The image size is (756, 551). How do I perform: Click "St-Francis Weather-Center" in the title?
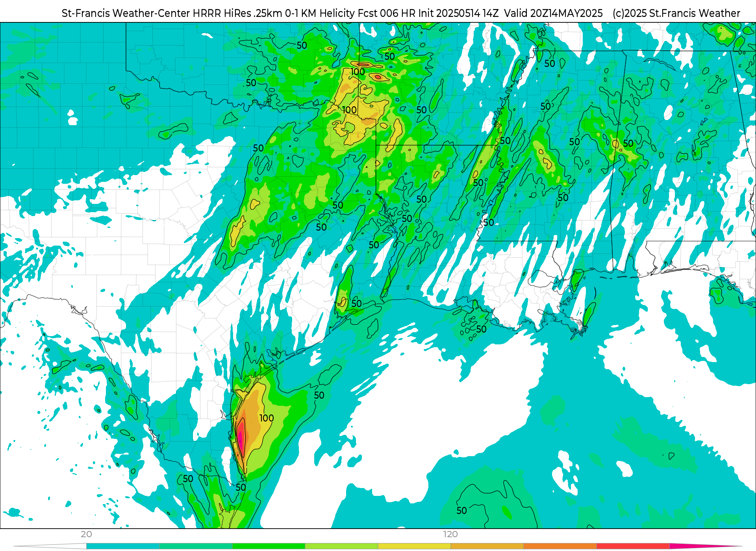coord(126,13)
